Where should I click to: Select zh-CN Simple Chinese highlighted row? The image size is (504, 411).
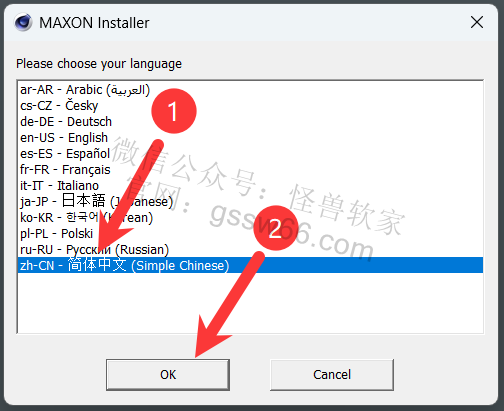click(x=250, y=265)
